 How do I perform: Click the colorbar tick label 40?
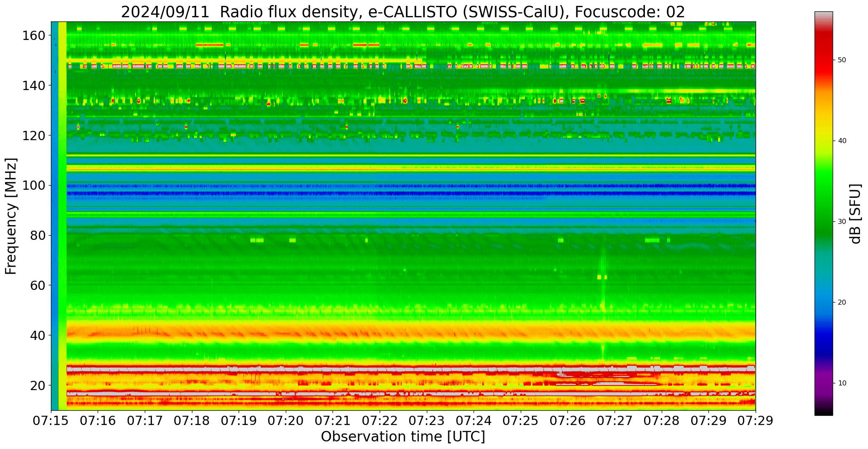pyautogui.click(x=842, y=141)
